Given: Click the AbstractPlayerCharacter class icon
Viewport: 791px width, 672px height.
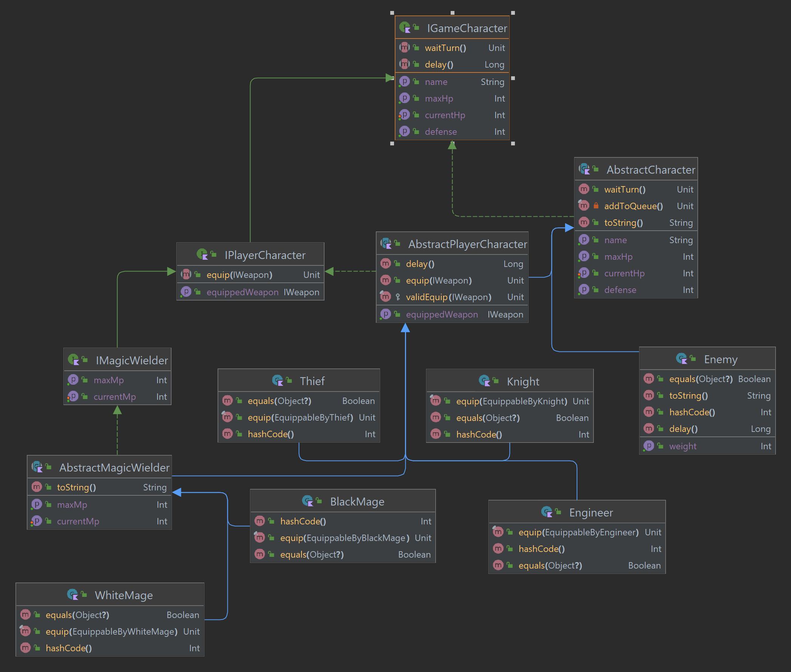Looking at the screenshot, I should pyautogui.click(x=386, y=244).
